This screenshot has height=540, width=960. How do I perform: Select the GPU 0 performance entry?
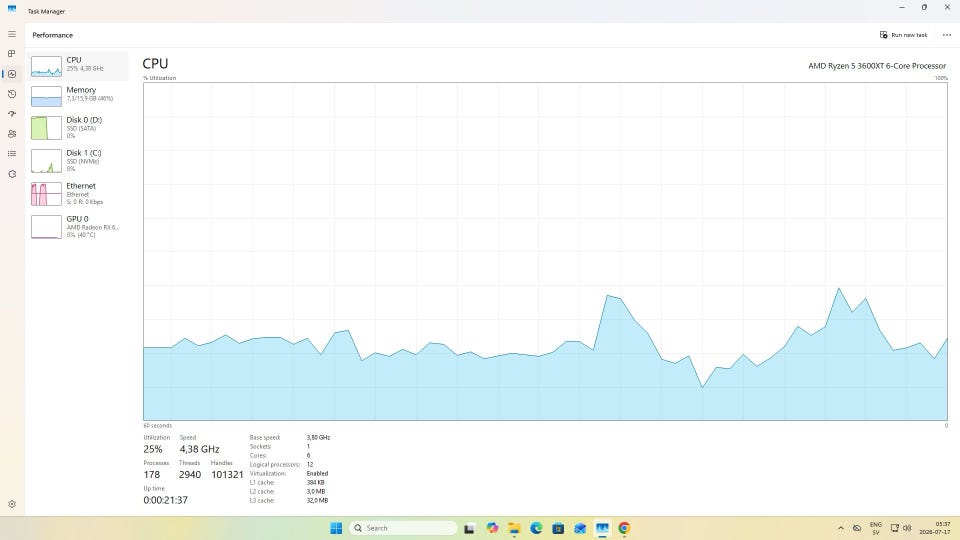click(77, 227)
